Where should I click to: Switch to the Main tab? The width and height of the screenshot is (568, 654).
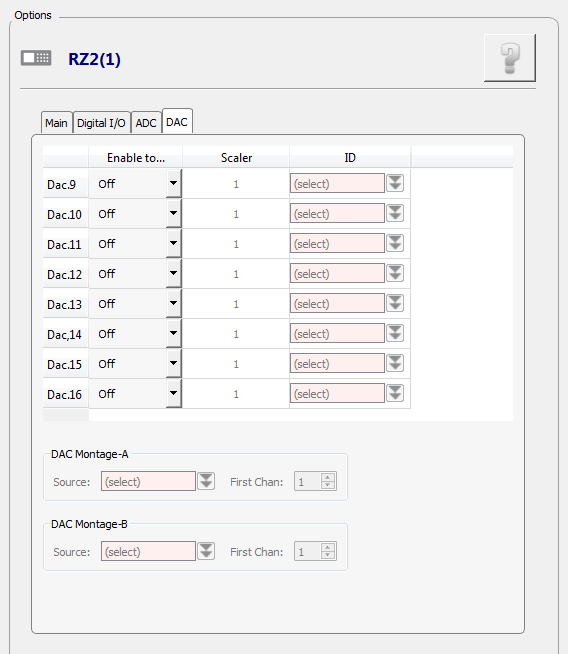[57, 123]
